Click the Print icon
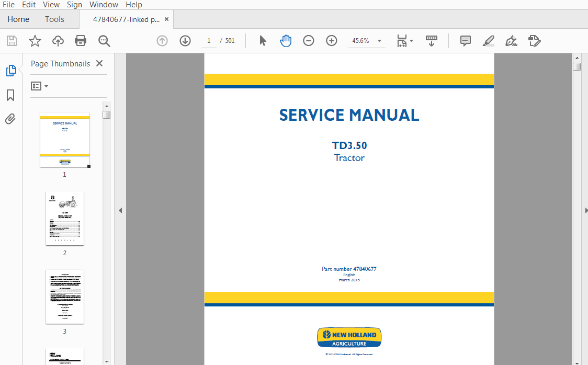588x365 pixels. [81, 40]
